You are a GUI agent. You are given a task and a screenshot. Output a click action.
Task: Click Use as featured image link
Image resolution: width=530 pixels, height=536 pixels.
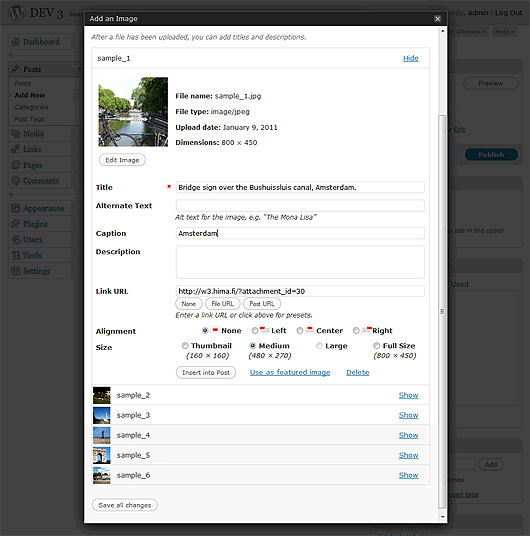tap(290, 373)
